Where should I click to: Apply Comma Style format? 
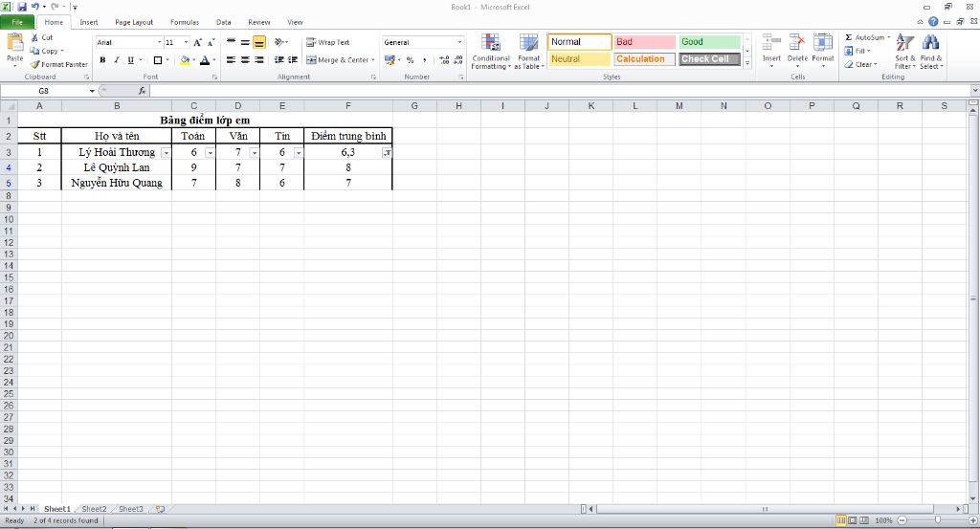(424, 60)
